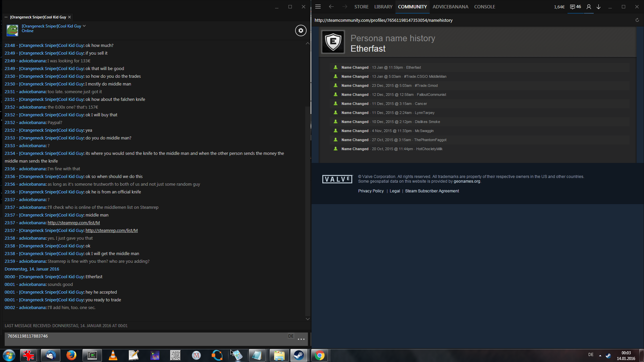Open the friends list person icon
Image resolution: width=644 pixels, height=362 pixels.
tap(589, 7)
